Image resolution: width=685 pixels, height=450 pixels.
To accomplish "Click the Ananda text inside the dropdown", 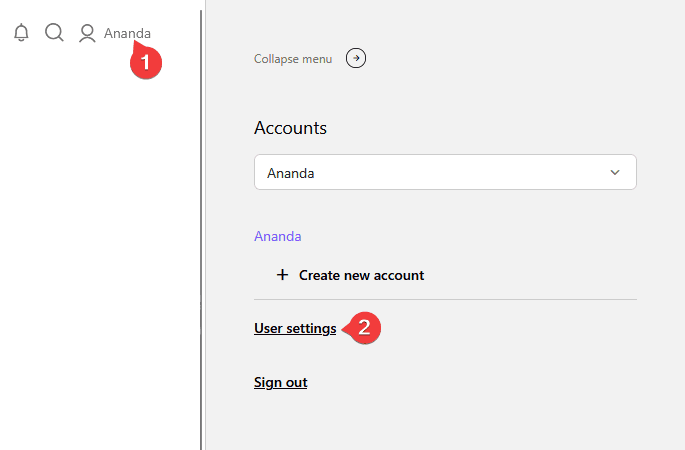I will tap(288, 173).
